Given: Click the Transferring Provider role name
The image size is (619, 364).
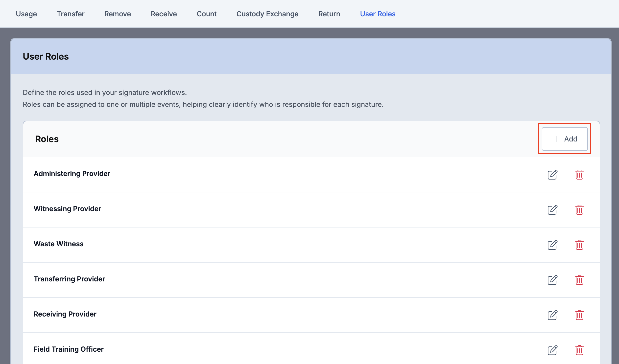Looking at the screenshot, I should [x=69, y=279].
